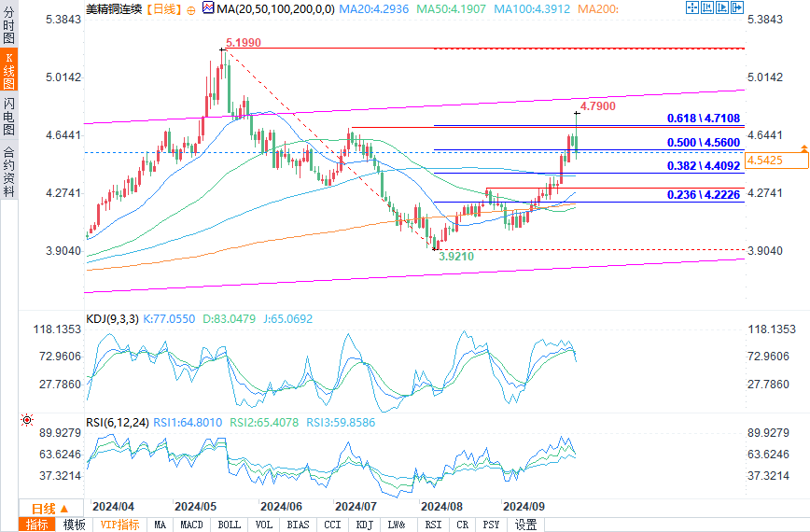Open the 合约资料 side tab
This screenshot has height=532, width=810.
coord(8,170)
